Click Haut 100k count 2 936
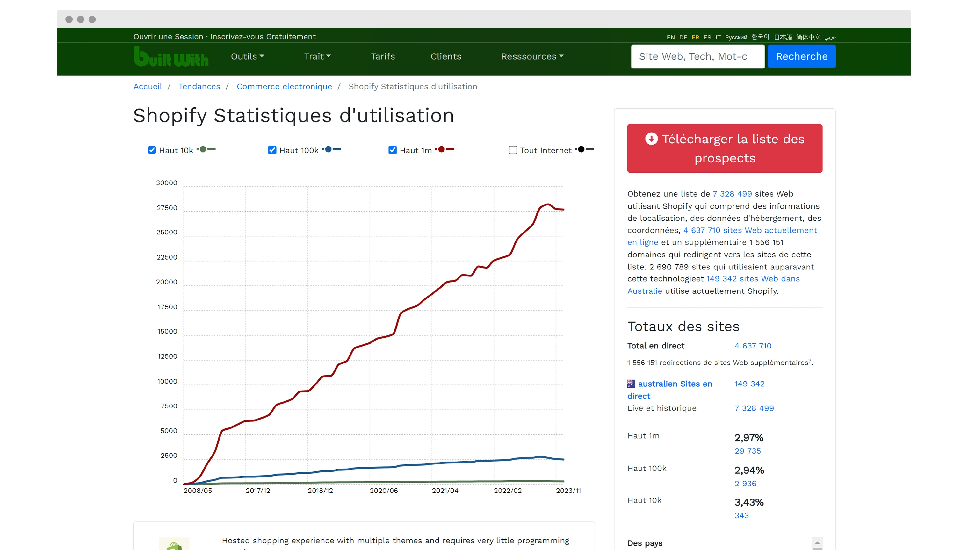 click(745, 484)
